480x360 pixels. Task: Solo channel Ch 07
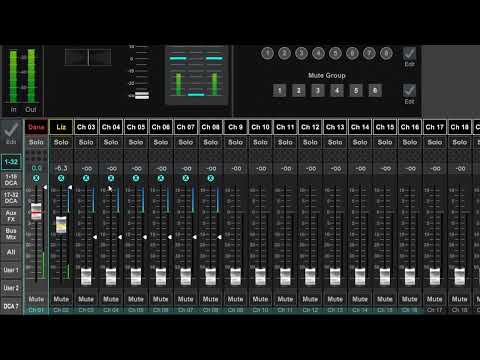[x=186, y=142]
